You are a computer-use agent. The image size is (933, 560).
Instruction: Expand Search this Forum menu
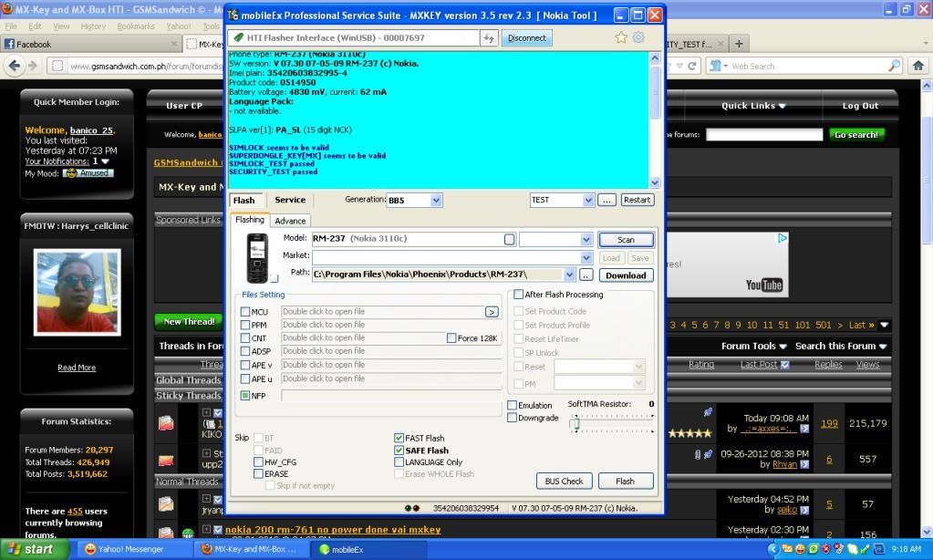pyautogui.click(x=841, y=347)
